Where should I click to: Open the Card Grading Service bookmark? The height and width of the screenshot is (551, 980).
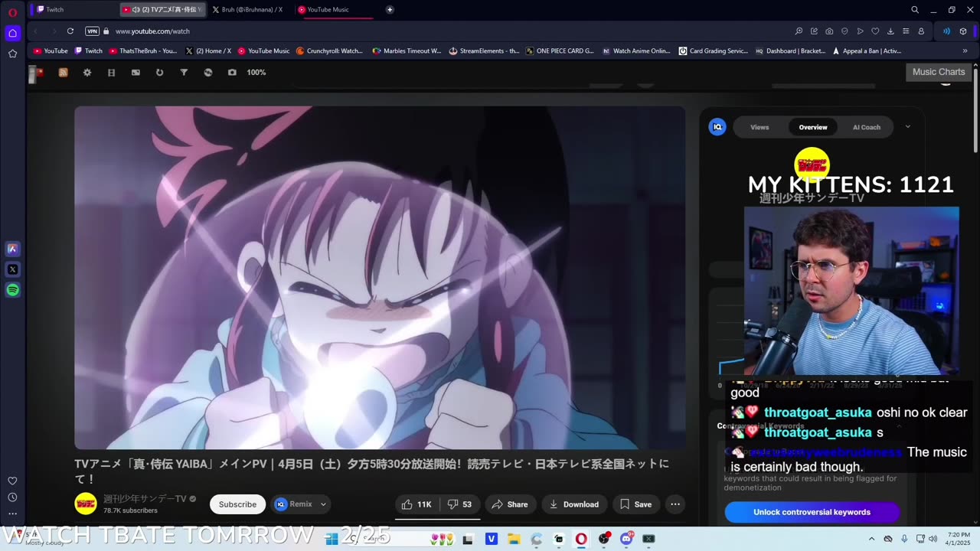(x=714, y=51)
